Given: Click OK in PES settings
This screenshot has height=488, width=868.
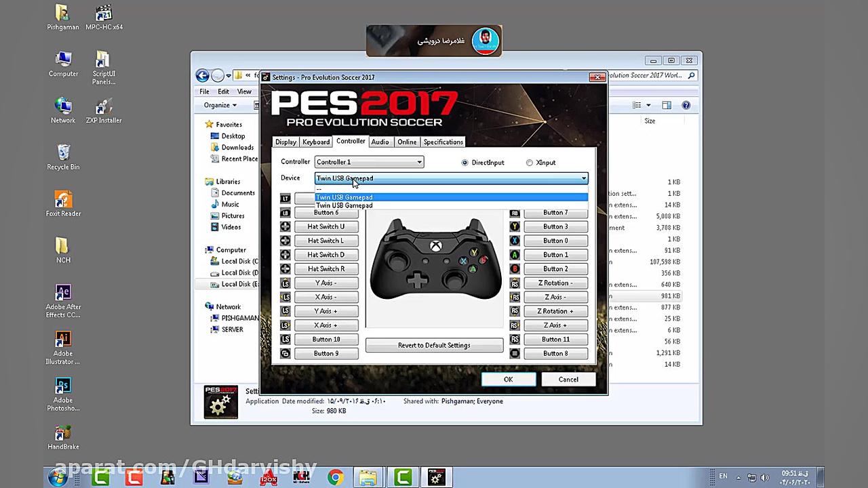Looking at the screenshot, I should [508, 380].
